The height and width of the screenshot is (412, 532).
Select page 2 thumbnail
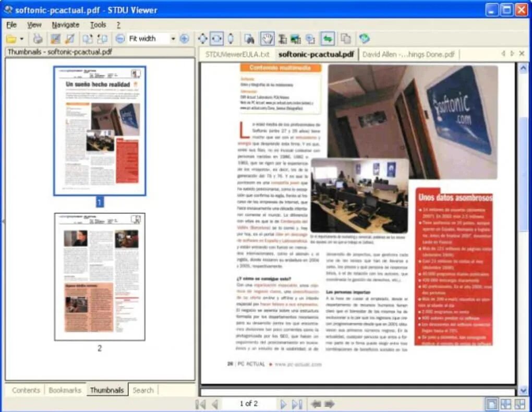pos(100,277)
